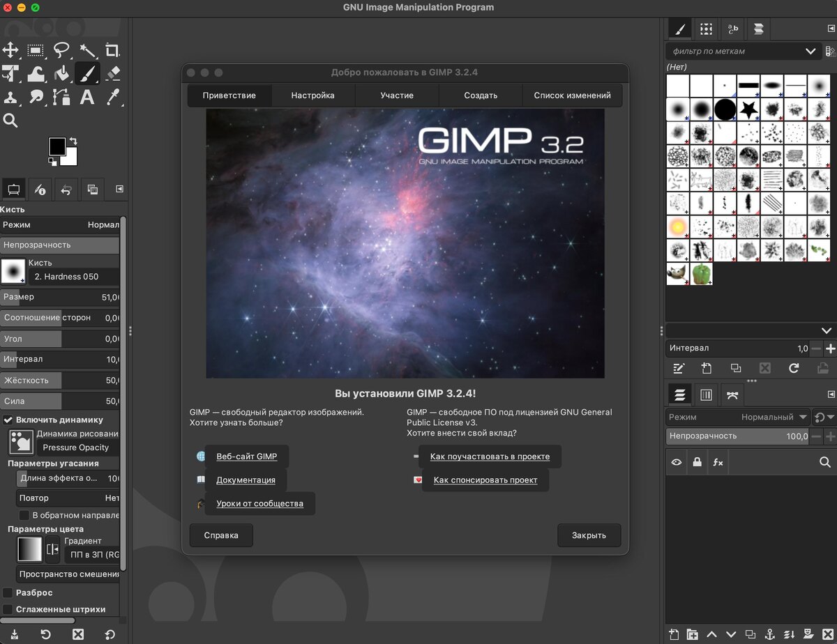Image resolution: width=837 pixels, height=644 pixels.
Task: Create a new layer in Layers panel
Action: (x=674, y=634)
